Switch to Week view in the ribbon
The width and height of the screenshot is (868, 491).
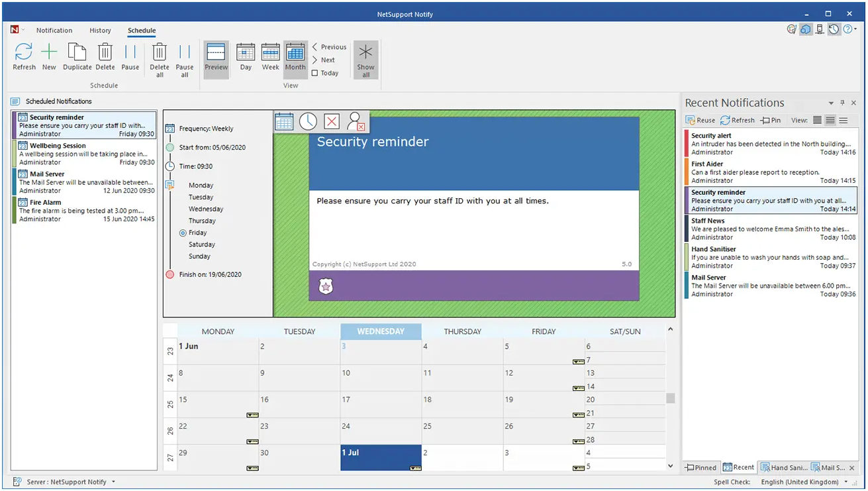coord(270,58)
